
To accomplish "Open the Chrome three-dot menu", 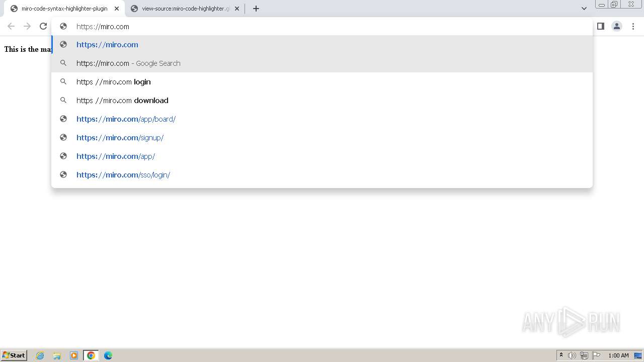I will pos(633,26).
